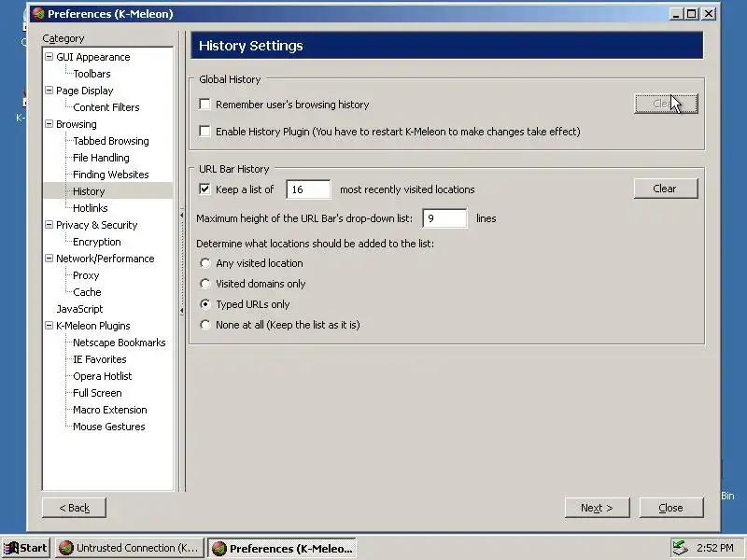This screenshot has height=560, width=747.
Task: Go to Tabbed Browsing preferences
Action: tap(110, 141)
